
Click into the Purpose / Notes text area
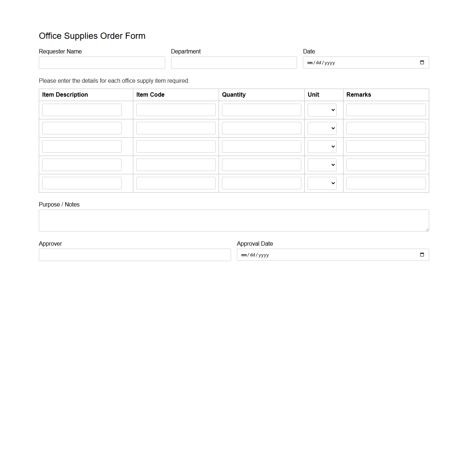234,220
